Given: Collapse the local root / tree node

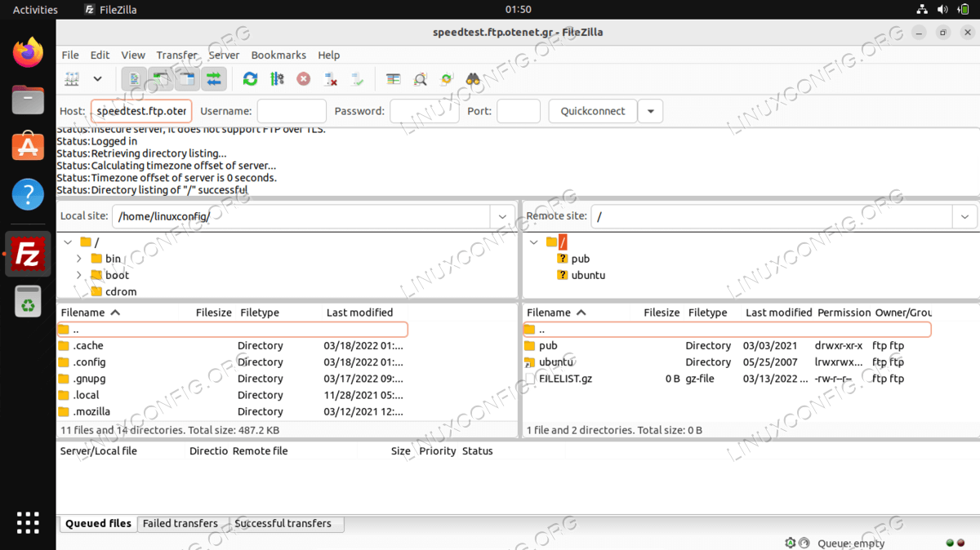Looking at the screenshot, I should [x=68, y=242].
